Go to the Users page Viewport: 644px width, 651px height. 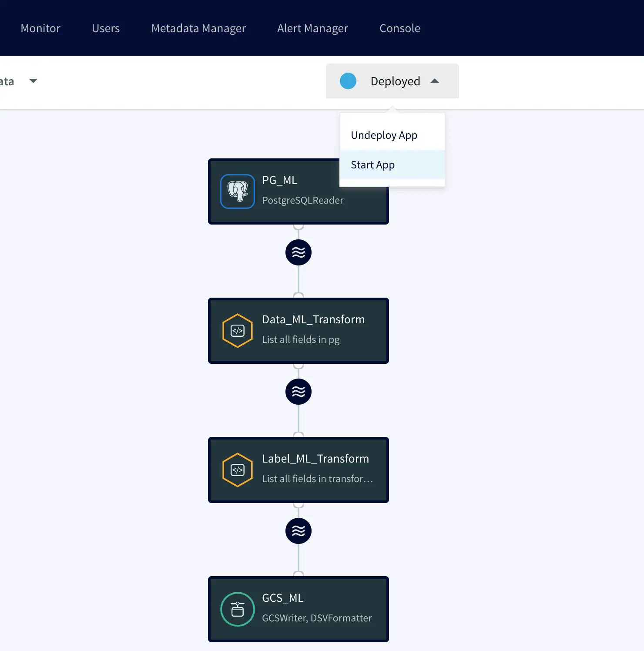[x=106, y=28]
